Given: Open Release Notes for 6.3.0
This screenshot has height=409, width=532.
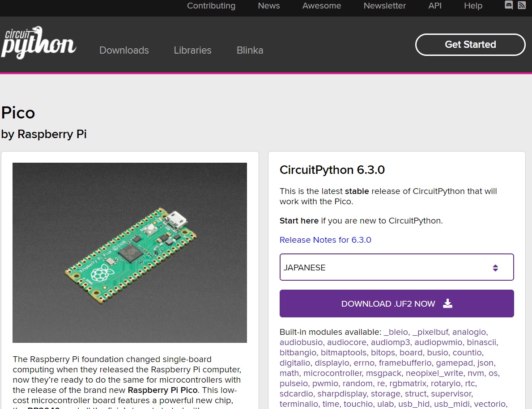Looking at the screenshot, I should click(325, 240).
